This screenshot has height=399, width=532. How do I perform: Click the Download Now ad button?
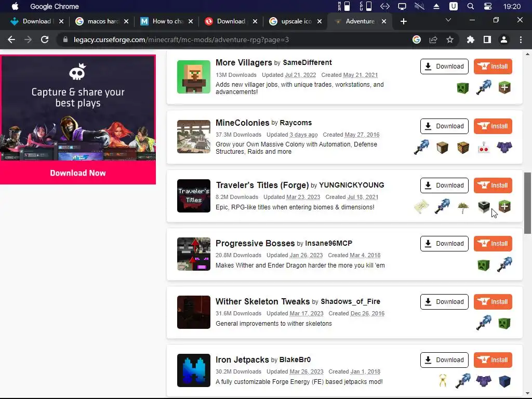click(x=78, y=173)
